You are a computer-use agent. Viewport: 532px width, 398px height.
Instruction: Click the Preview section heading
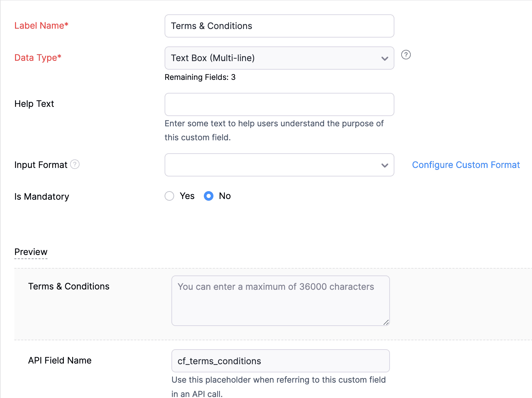(31, 252)
